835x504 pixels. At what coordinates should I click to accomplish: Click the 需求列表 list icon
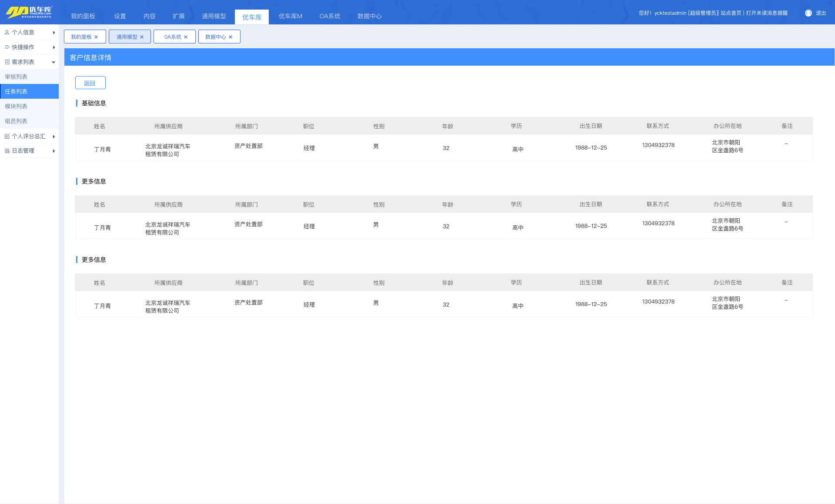click(7, 62)
